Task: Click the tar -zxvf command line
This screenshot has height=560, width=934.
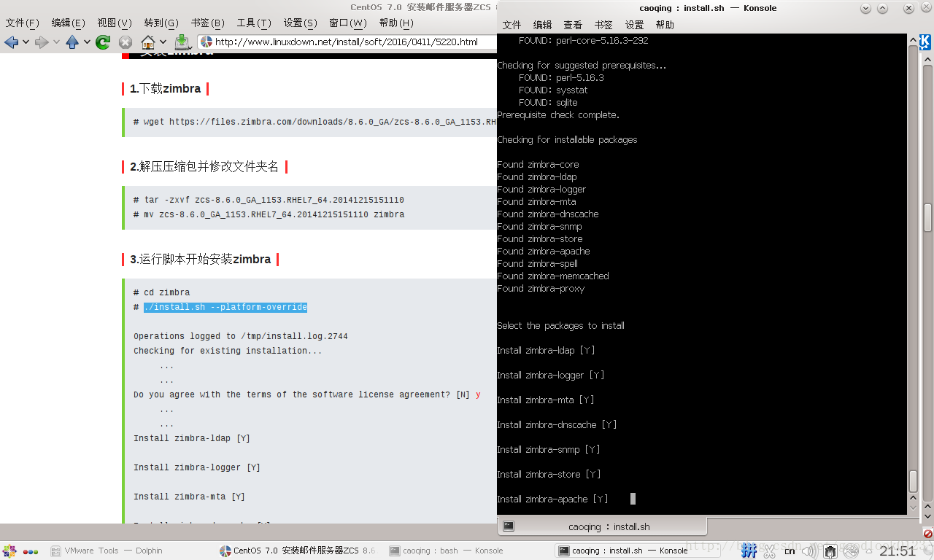Action: click(x=269, y=200)
